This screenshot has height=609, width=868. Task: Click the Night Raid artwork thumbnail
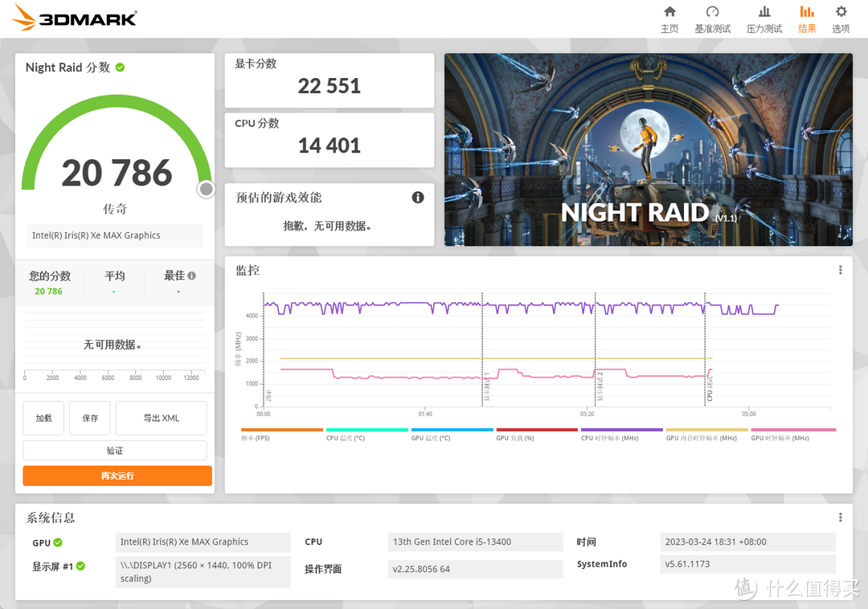coord(649,149)
